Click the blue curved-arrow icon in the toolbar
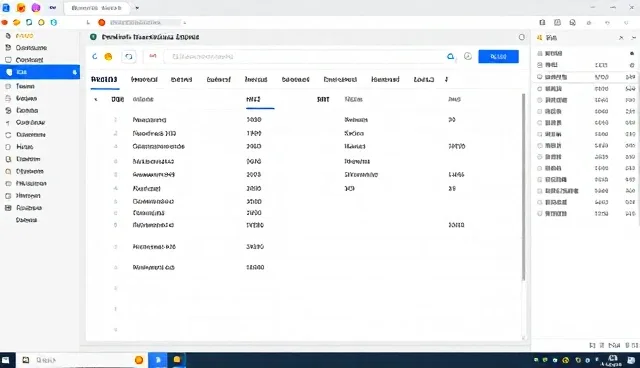The height and width of the screenshot is (368, 640). pos(95,56)
